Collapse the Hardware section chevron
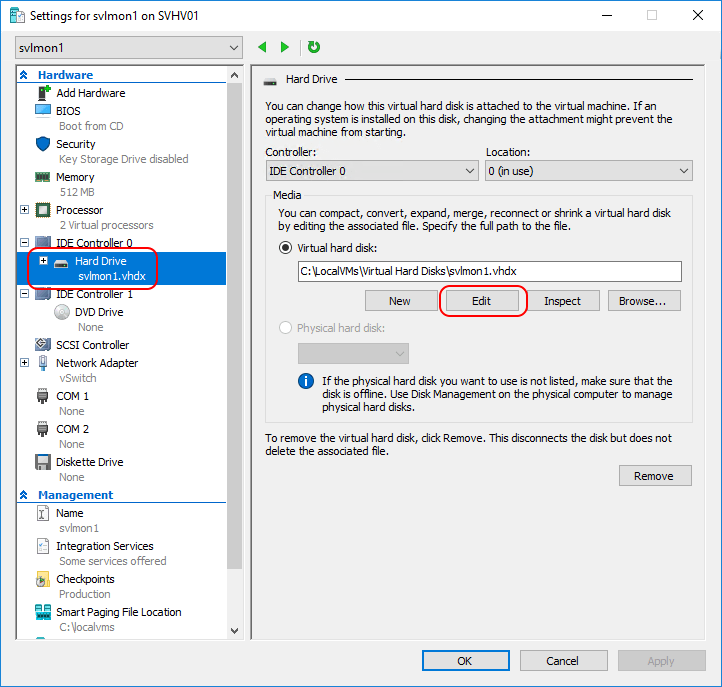The height and width of the screenshot is (687, 722). (x=24, y=75)
